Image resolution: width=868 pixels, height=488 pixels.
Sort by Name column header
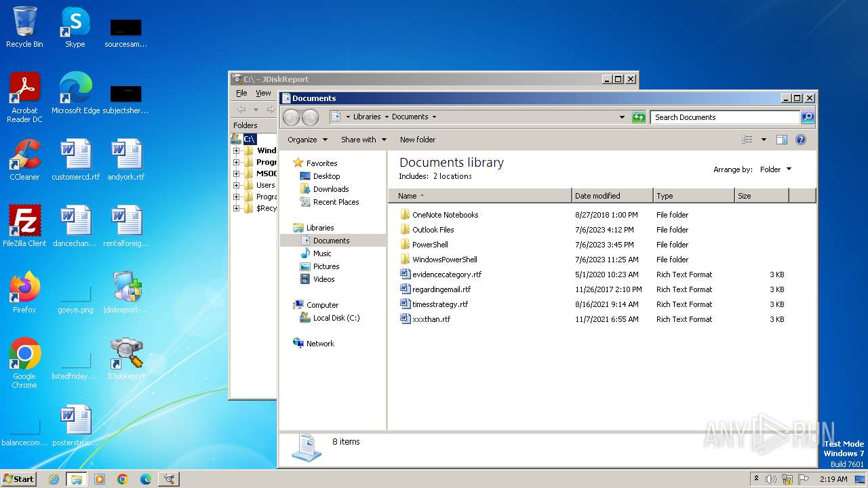480,196
